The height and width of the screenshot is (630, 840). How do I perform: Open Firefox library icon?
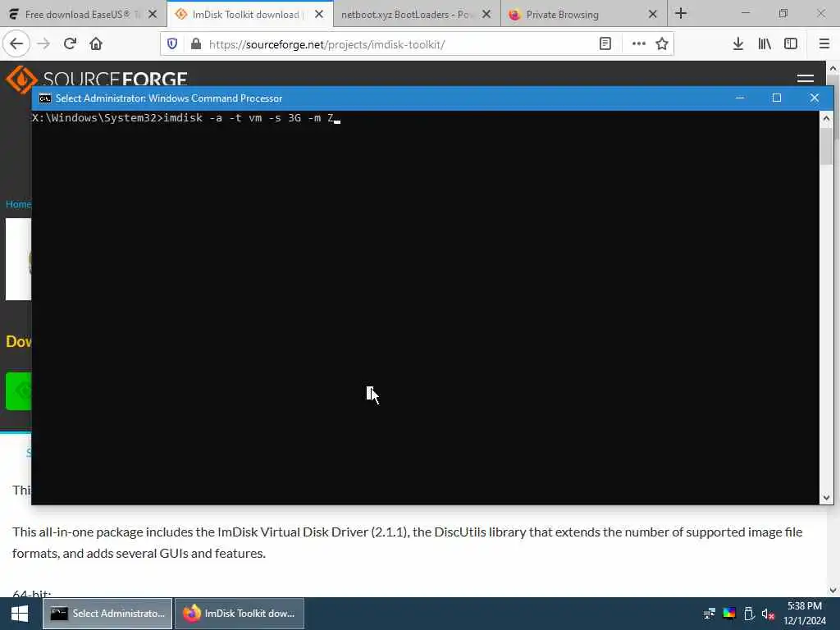(x=765, y=44)
